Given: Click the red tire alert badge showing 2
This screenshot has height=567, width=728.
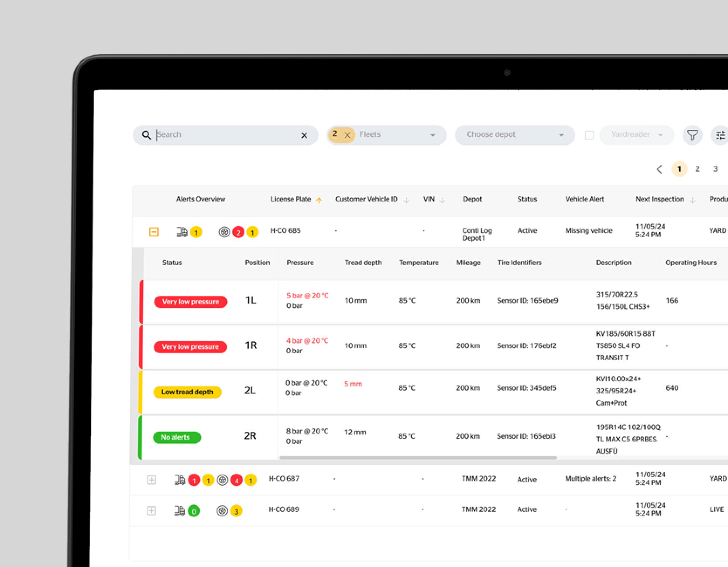Looking at the screenshot, I should [x=238, y=232].
